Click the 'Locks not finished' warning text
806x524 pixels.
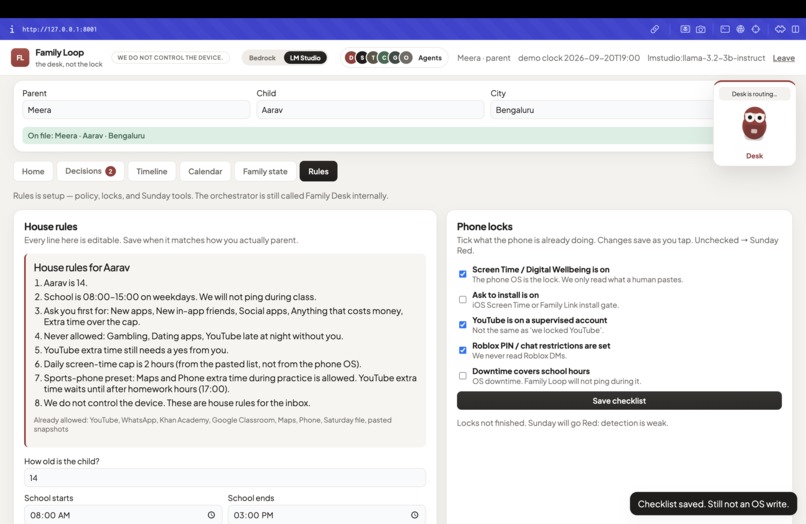(562, 423)
